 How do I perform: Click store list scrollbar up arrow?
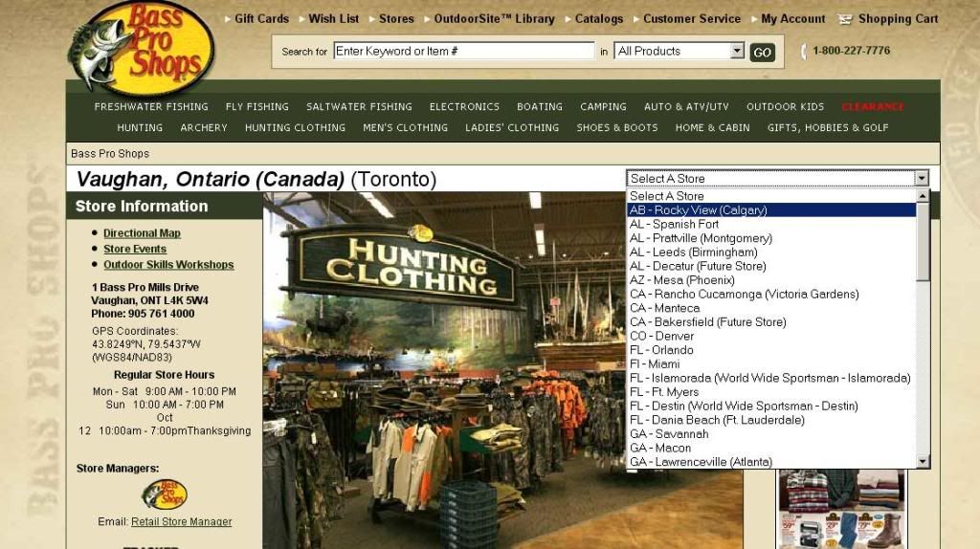923,196
